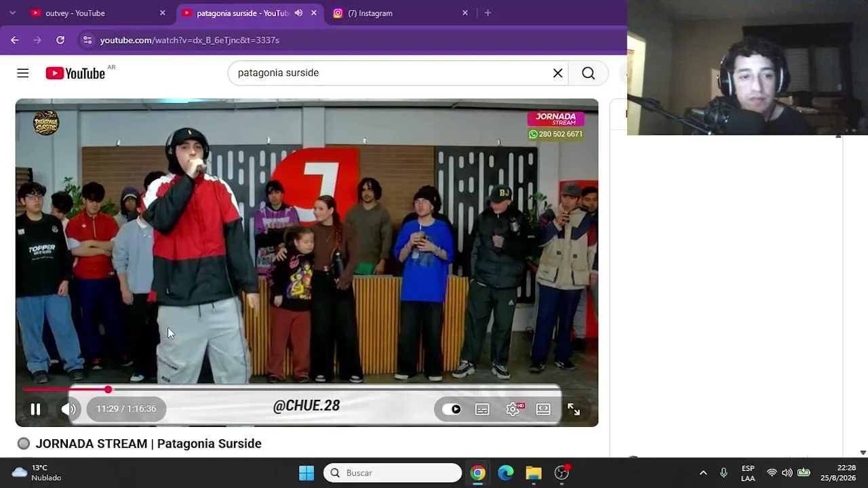Click the Patagonia Surside logo in the video
868x488 pixels.
tap(46, 123)
